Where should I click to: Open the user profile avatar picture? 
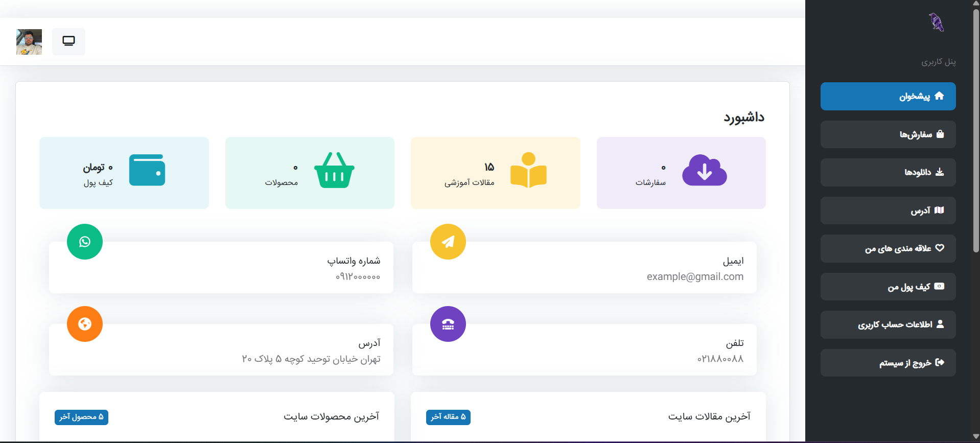pyautogui.click(x=29, y=42)
